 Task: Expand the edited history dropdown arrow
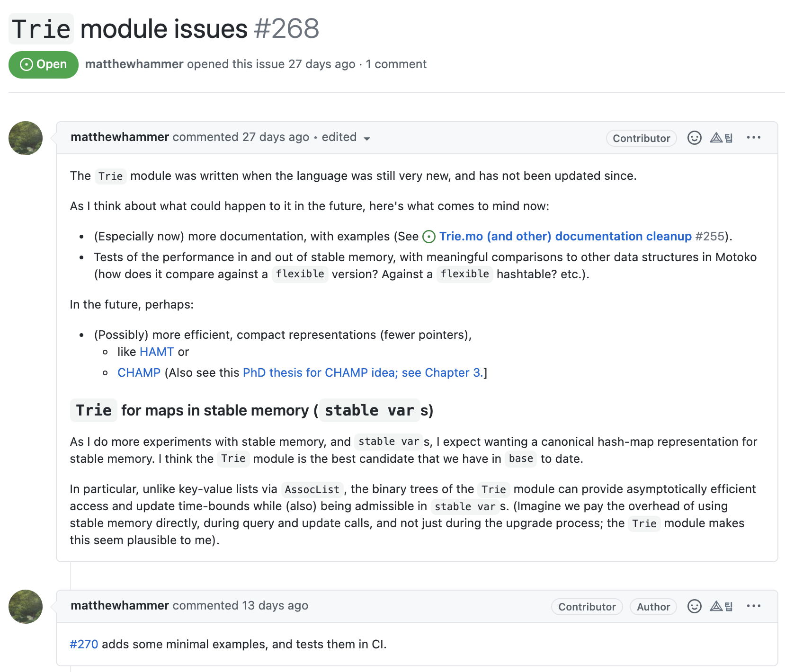pyautogui.click(x=367, y=138)
